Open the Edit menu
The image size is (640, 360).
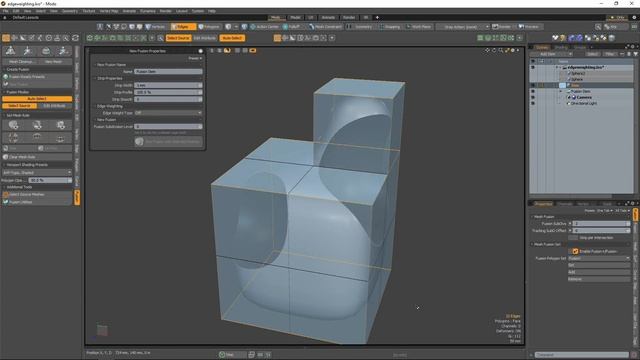coord(16,11)
